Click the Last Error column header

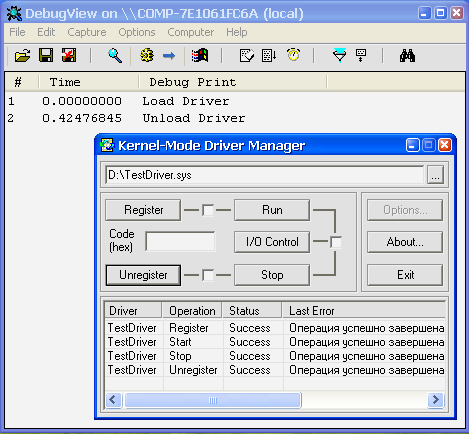click(364, 311)
